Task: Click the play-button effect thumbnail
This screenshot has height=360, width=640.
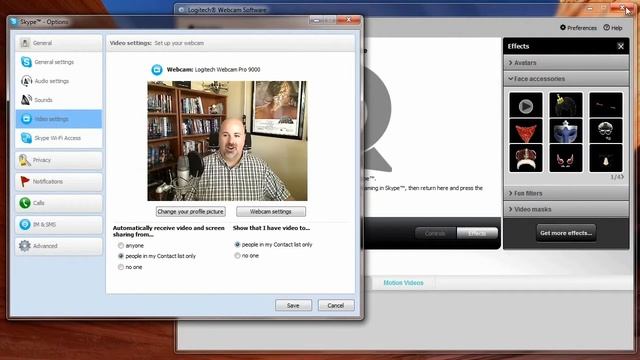Action: 526,106
